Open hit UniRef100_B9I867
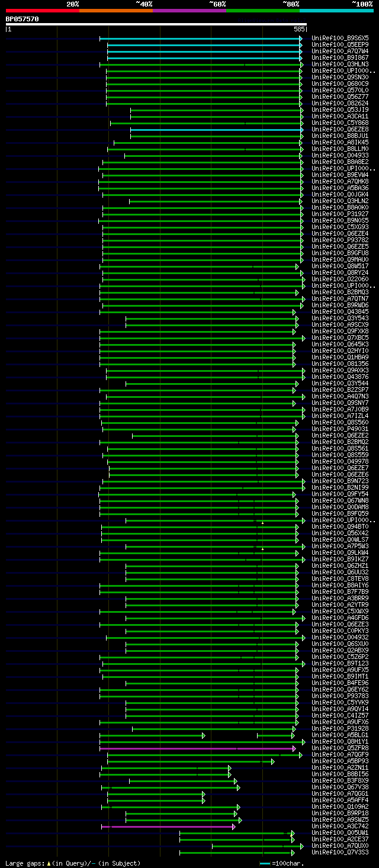The width and height of the screenshot is (379, 868). 340,57
